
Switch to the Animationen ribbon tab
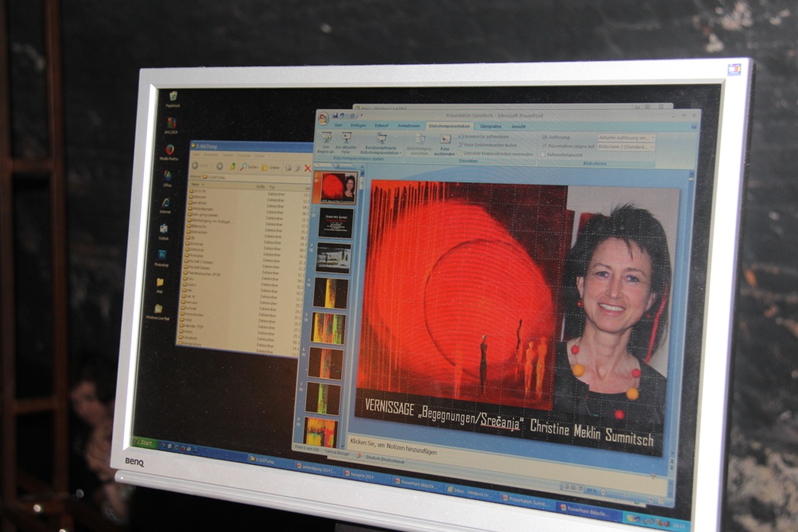tap(408, 125)
